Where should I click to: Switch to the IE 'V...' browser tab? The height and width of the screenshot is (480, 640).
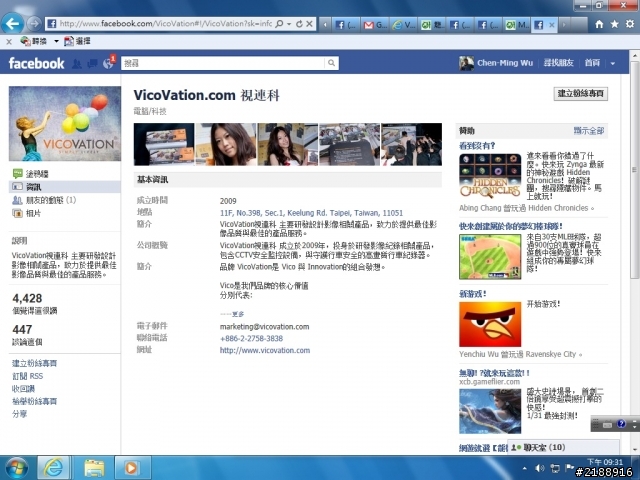click(x=404, y=25)
